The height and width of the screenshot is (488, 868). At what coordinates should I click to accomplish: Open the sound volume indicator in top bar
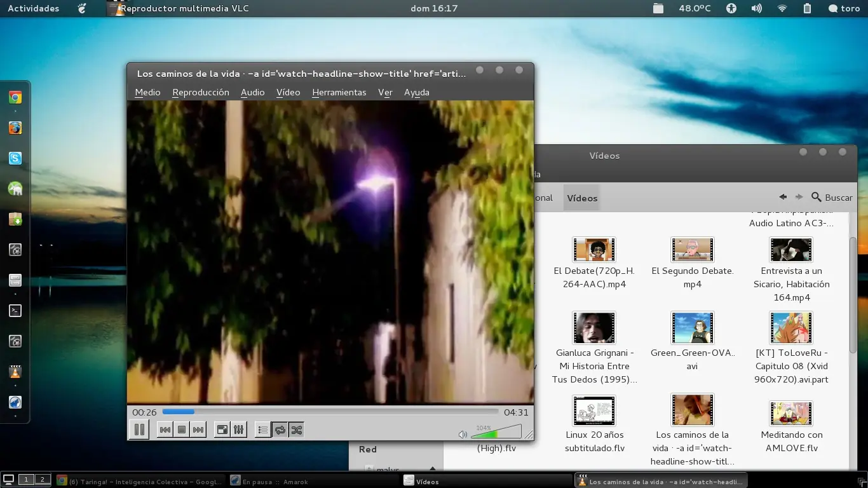pos(756,8)
